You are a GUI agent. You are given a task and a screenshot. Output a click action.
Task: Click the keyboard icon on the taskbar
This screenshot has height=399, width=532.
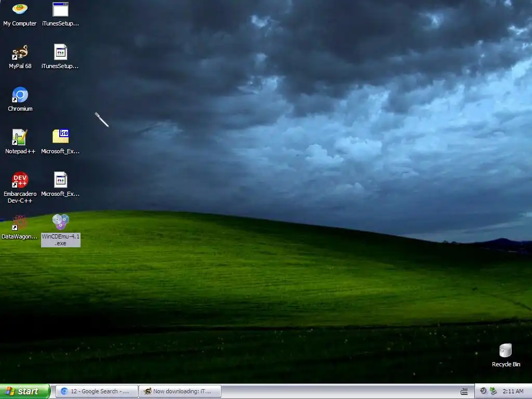[464, 392]
